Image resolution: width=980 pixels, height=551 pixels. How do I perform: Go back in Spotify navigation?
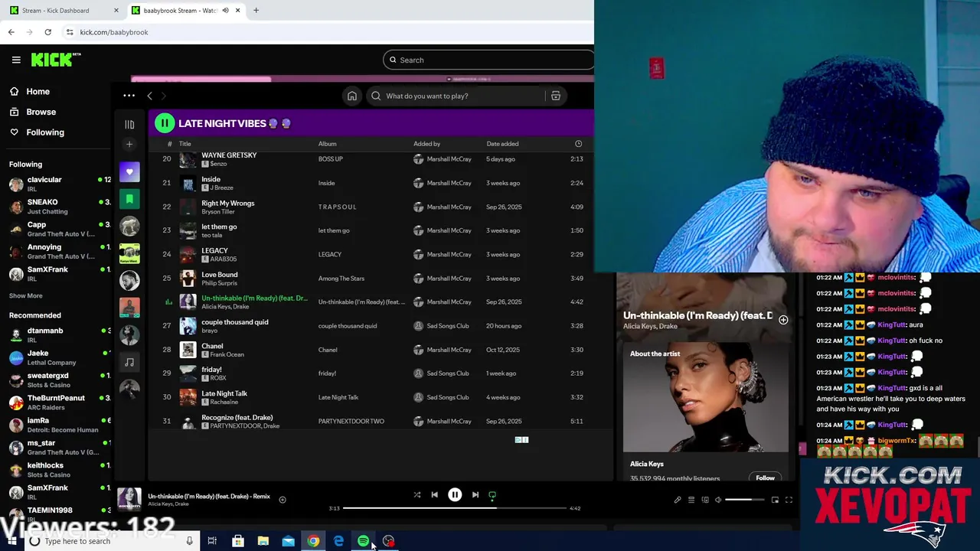click(149, 96)
